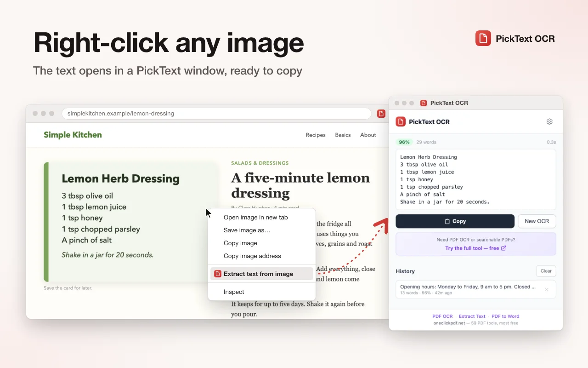Screen dimensions: 588x368
Task: Click inside the extracted text area
Action: tap(476, 179)
